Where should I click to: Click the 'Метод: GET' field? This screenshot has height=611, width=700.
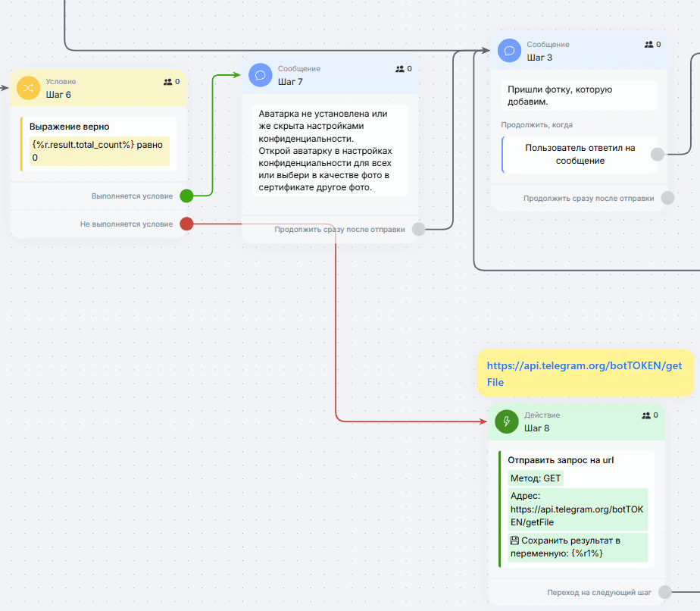pos(536,478)
